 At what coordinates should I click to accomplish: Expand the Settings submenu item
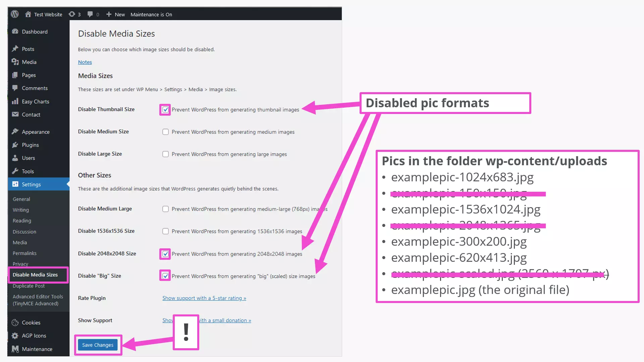point(31,184)
